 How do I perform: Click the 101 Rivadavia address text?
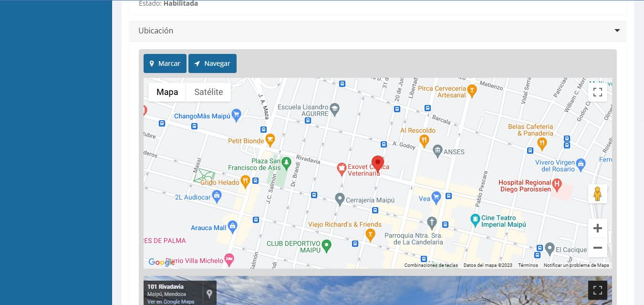coord(166,287)
